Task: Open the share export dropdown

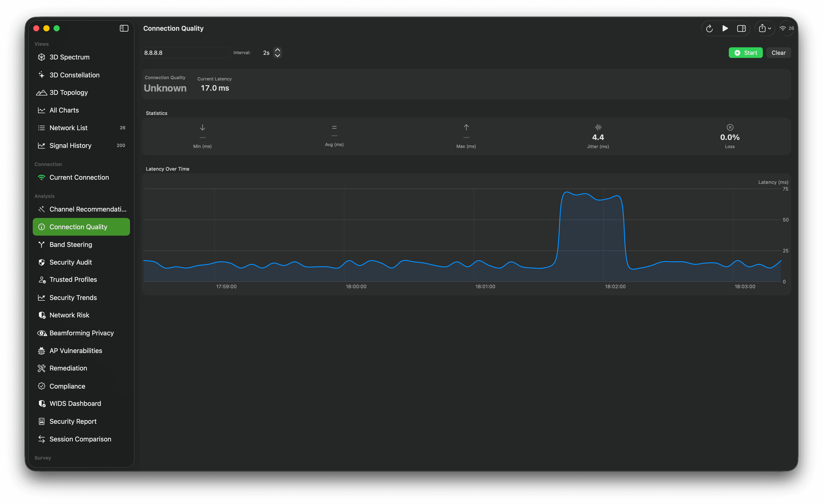Action: pos(765,28)
